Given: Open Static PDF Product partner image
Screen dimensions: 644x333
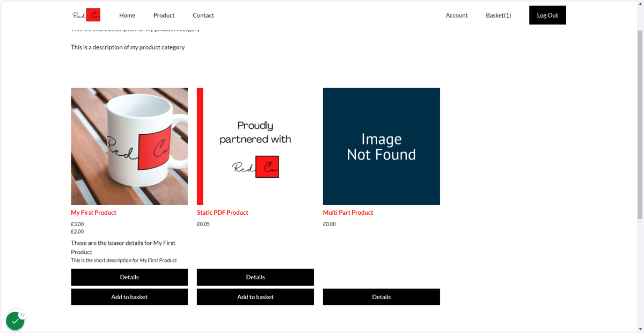Looking at the screenshot, I should pos(255,147).
